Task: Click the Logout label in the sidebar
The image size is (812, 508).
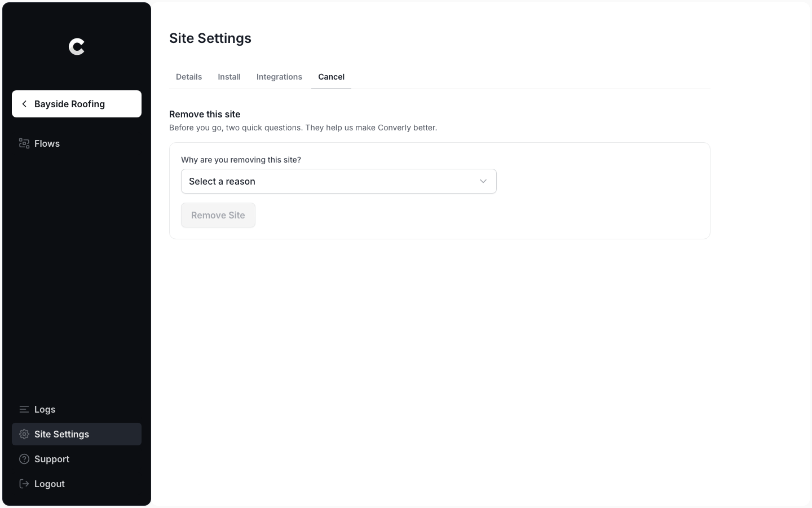Action: (x=50, y=484)
